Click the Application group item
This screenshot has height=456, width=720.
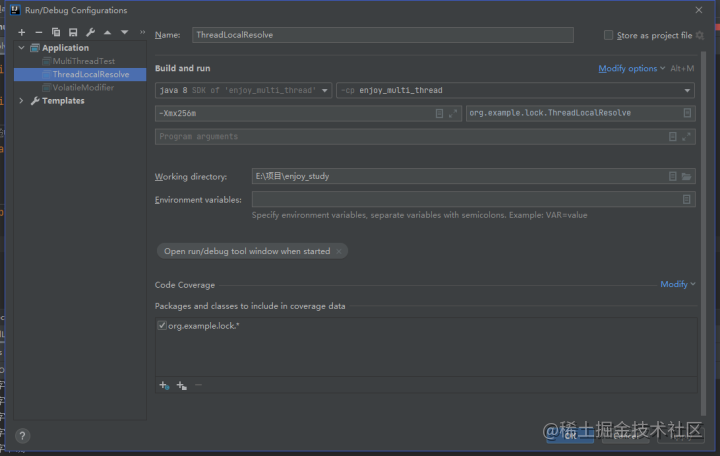65,48
